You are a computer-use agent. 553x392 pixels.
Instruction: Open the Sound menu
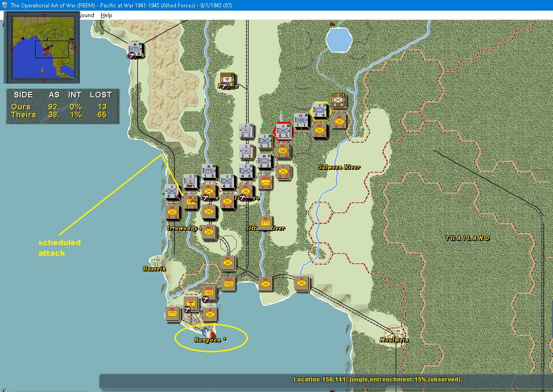(x=86, y=15)
